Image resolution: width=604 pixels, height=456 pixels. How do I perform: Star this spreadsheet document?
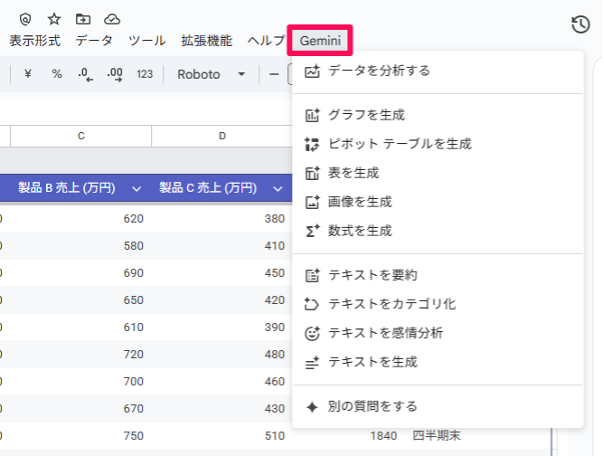click(54, 19)
